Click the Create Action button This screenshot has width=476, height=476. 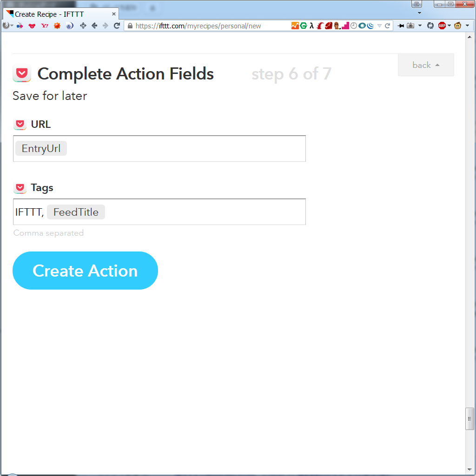[x=86, y=271]
